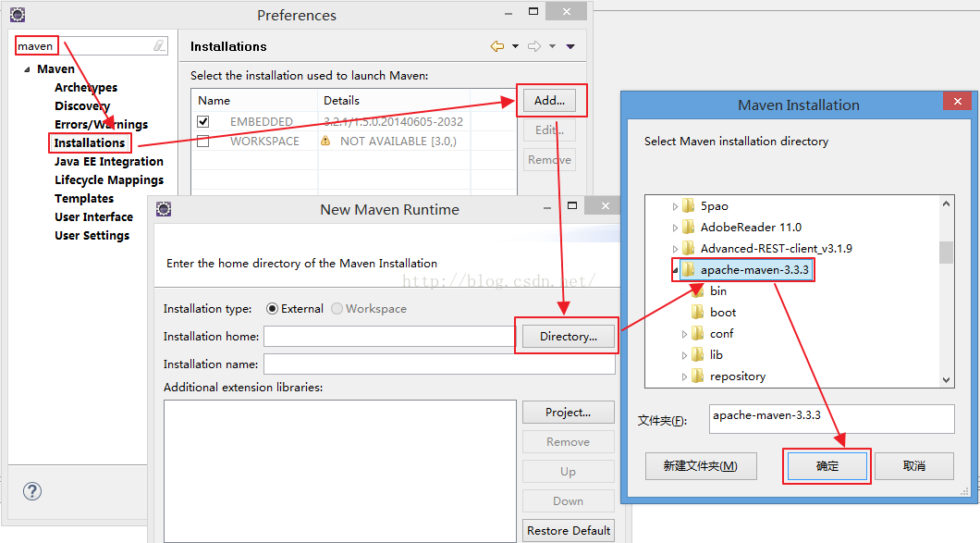Click the 新建文件夹(M) new folder button
The width and height of the screenshot is (980, 543).
pos(701,466)
